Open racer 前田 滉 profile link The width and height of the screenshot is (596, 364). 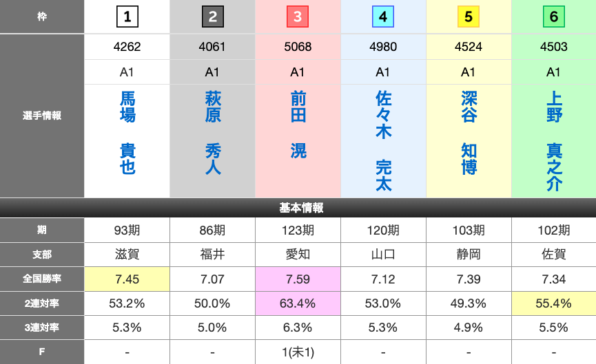(298, 125)
